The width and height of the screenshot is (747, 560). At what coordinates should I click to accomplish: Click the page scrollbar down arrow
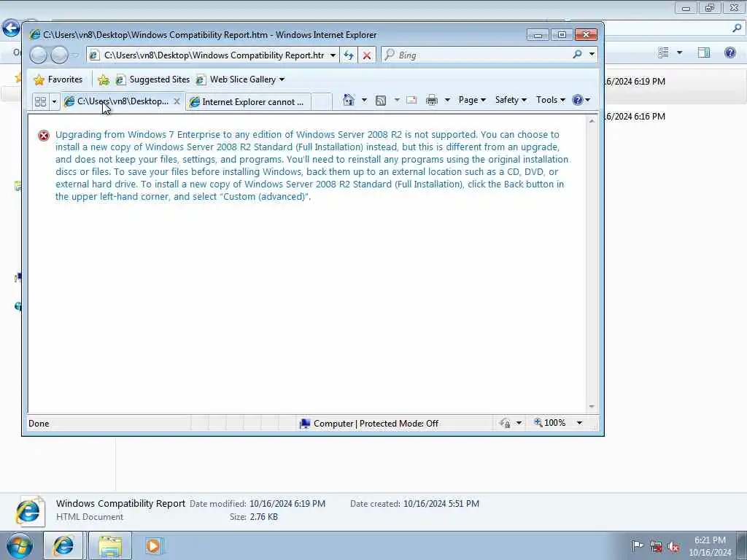coord(592,407)
